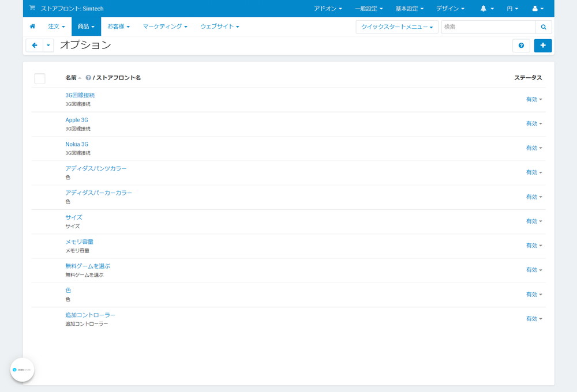Open the アドオン menu
This screenshot has width=577, height=392.
coord(328,9)
